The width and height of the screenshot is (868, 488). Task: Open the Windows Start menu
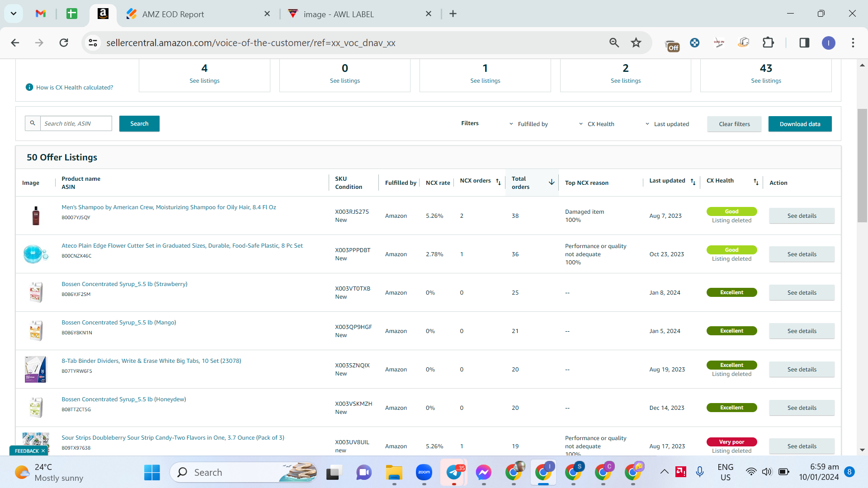[x=152, y=473]
